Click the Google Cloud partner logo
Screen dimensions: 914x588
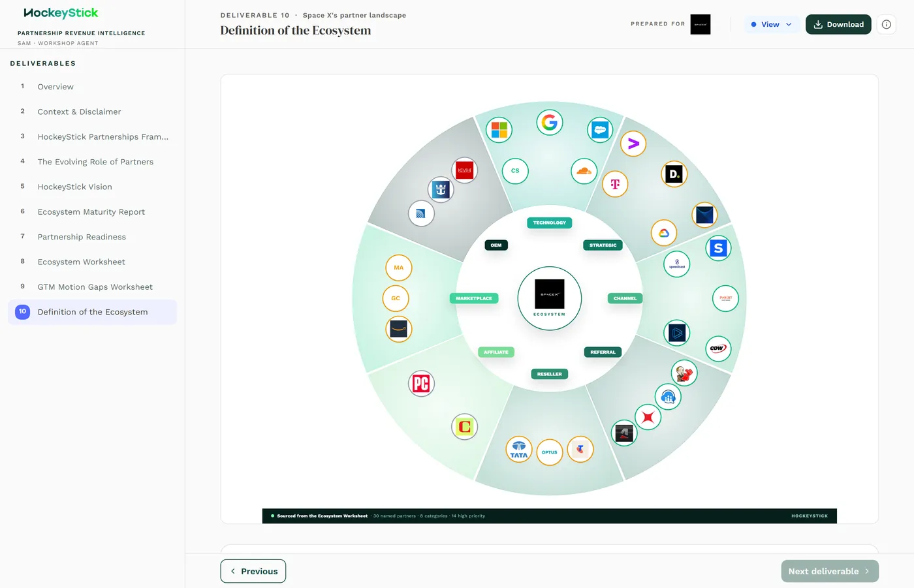(x=664, y=233)
